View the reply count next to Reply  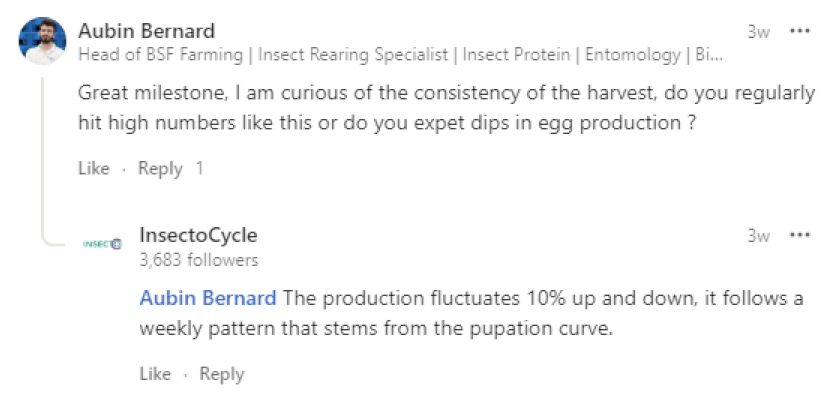pyautogui.click(x=199, y=168)
